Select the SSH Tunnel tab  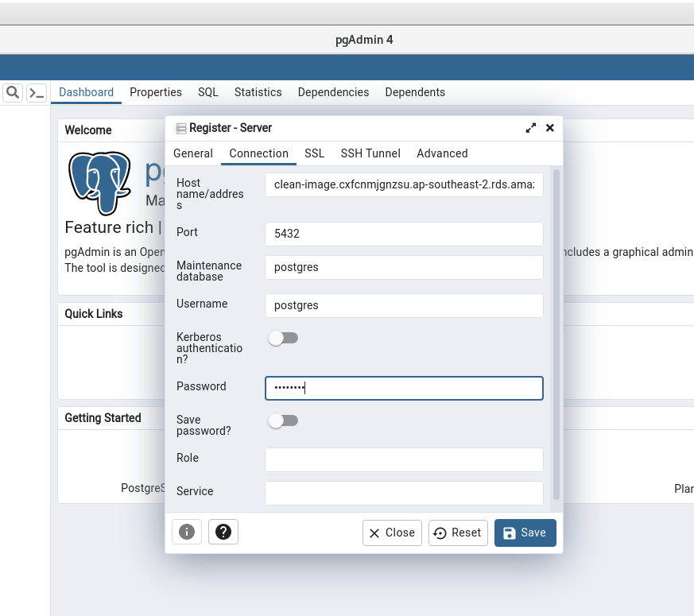(x=370, y=153)
